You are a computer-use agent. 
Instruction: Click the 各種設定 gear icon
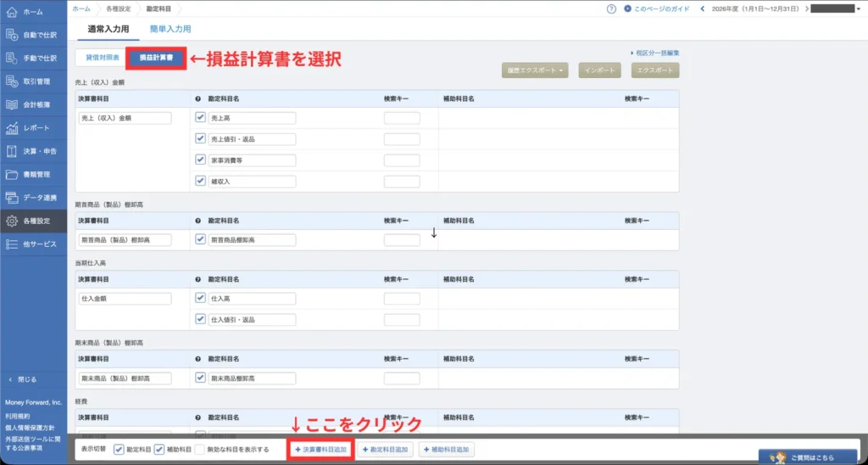click(x=12, y=221)
